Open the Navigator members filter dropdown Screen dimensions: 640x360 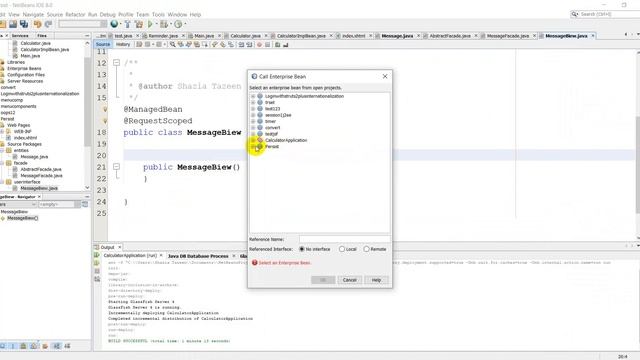[34, 204]
